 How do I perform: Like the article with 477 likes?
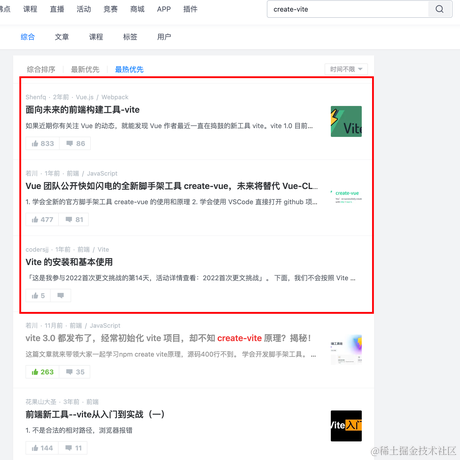42,219
